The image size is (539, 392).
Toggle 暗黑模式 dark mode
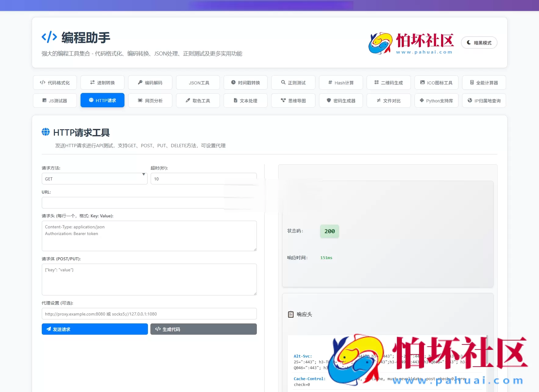[479, 43]
